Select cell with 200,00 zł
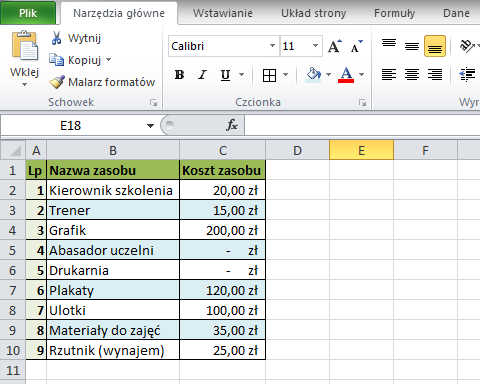The width and height of the screenshot is (480, 384). [x=222, y=230]
